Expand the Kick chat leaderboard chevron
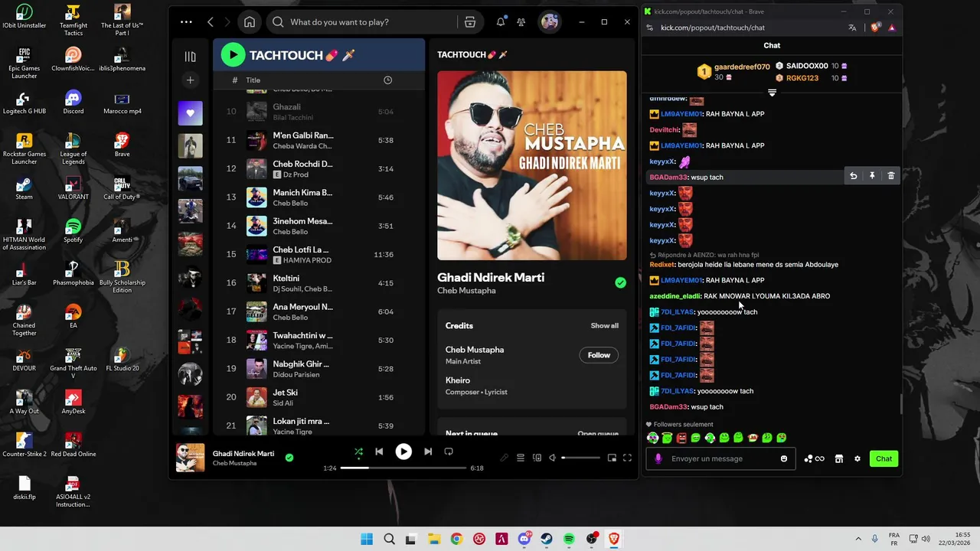The height and width of the screenshot is (551, 980). pyautogui.click(x=772, y=93)
